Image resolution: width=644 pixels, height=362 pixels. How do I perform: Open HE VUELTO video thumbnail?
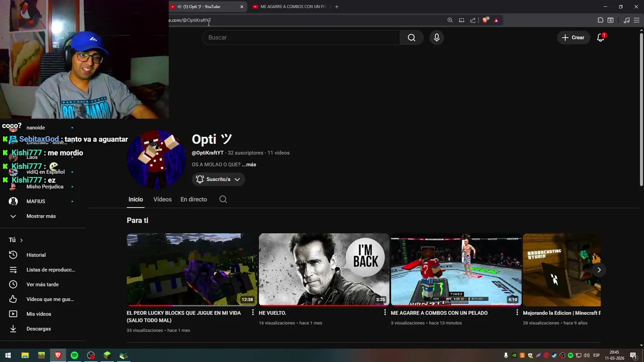(324, 269)
